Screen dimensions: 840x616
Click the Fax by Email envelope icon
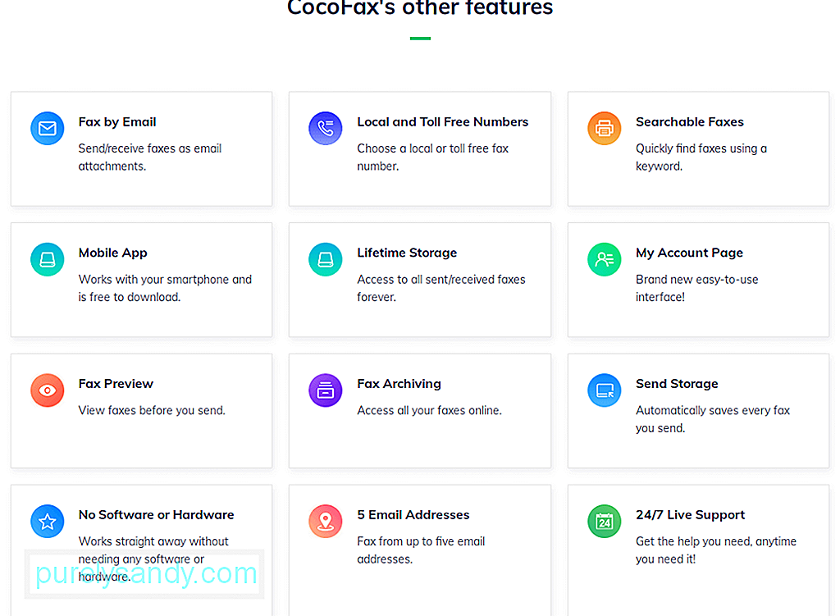(47, 129)
